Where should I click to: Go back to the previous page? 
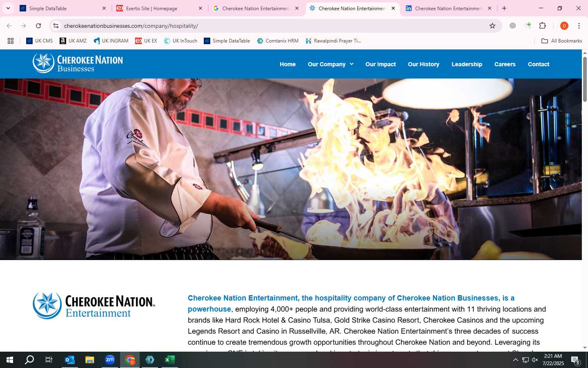9,26
